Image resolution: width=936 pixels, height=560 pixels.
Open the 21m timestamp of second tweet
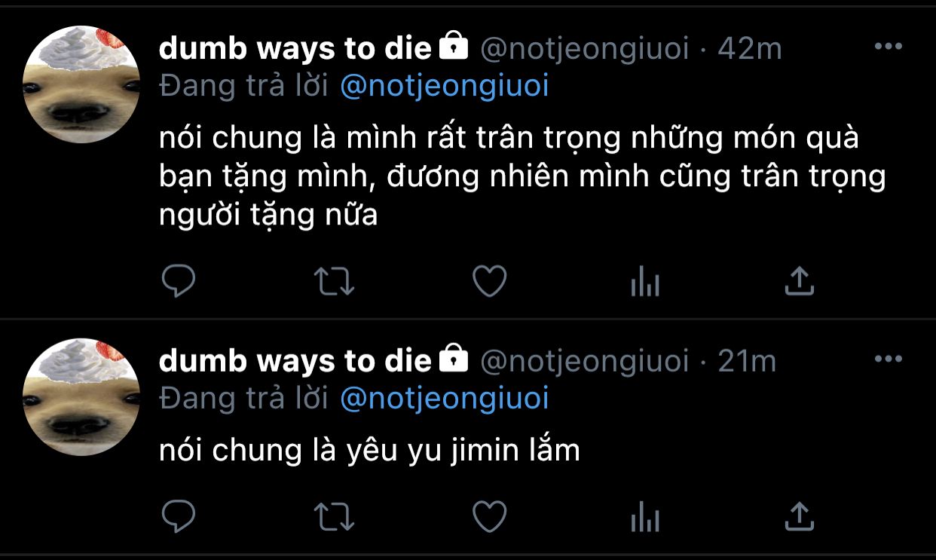coord(747,361)
